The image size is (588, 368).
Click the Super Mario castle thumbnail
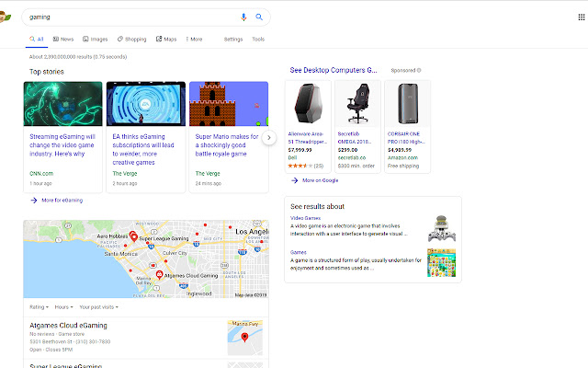229,104
